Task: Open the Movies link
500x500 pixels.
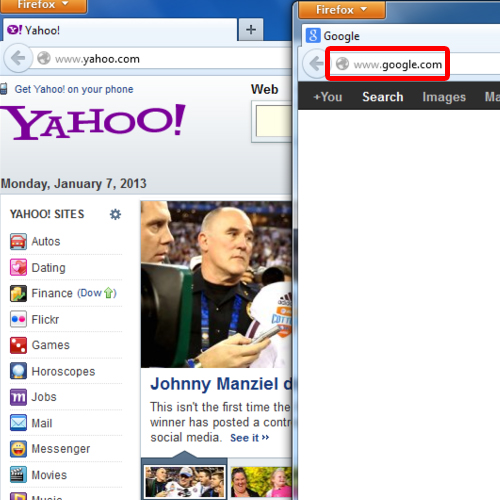Action: click(x=49, y=475)
